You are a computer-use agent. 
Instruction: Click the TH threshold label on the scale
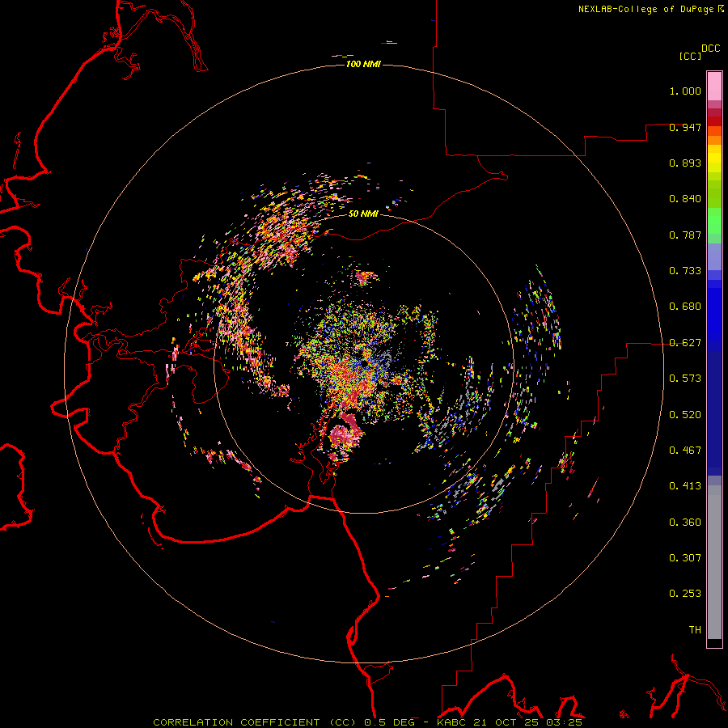695,629
